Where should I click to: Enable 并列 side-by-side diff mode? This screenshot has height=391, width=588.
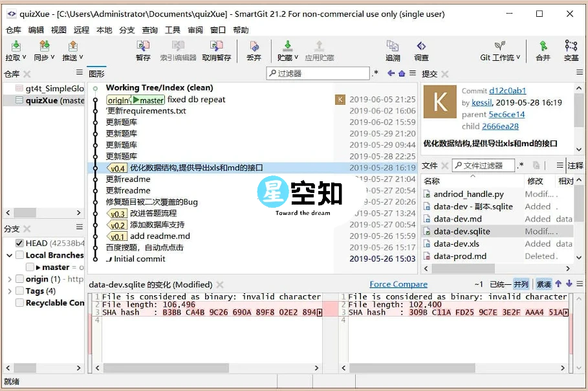coord(521,284)
